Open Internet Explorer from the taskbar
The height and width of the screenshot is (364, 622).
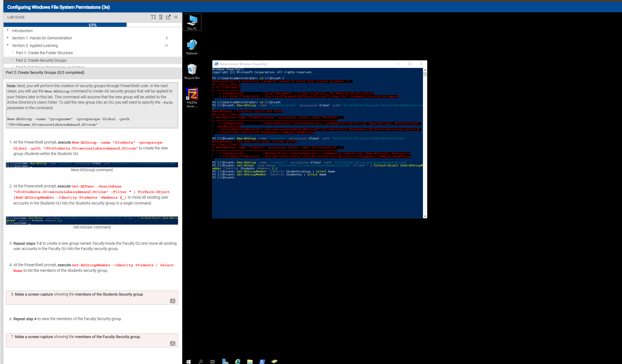237,361
